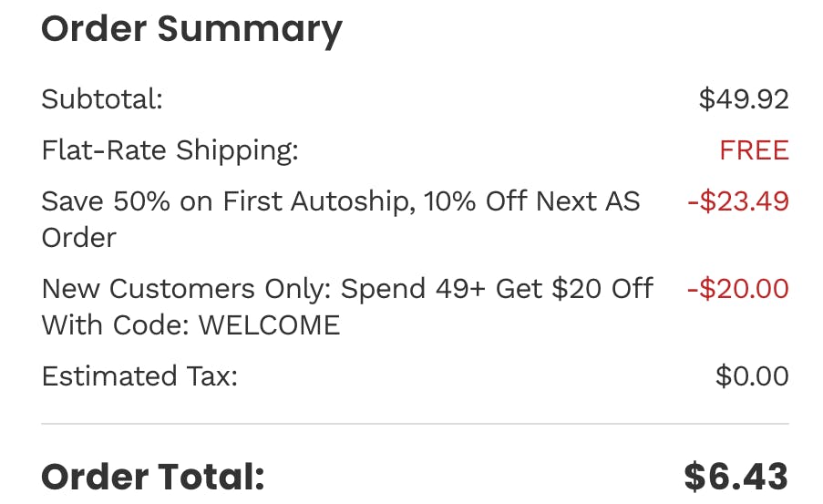
Task: Click the $49.92 subtotal amount
Action: pos(744,98)
